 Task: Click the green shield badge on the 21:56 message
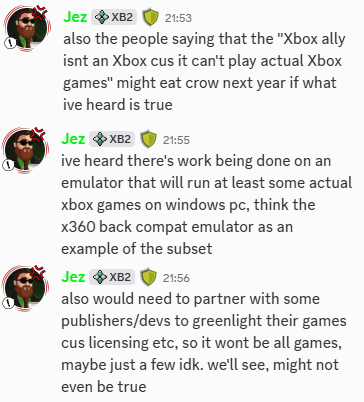tap(149, 278)
